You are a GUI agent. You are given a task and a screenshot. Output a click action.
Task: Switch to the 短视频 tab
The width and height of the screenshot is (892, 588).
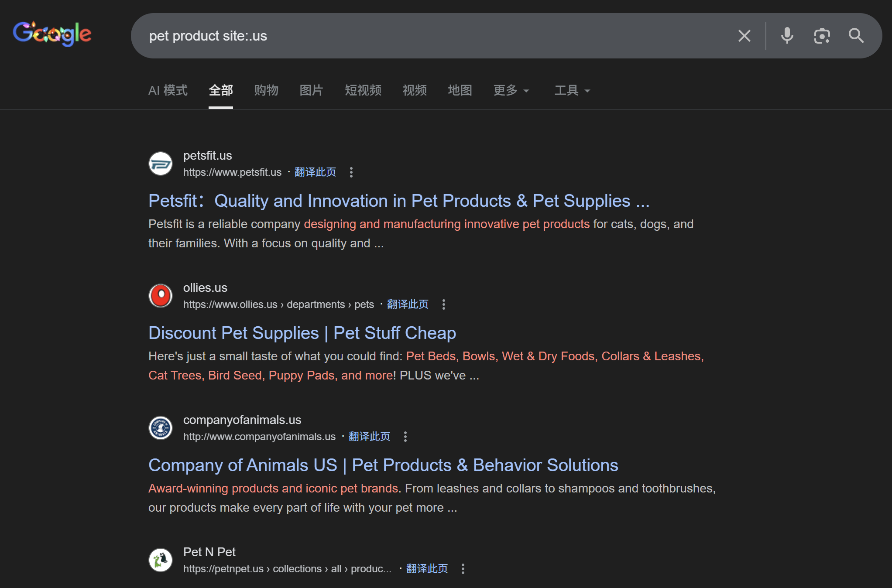[363, 90]
